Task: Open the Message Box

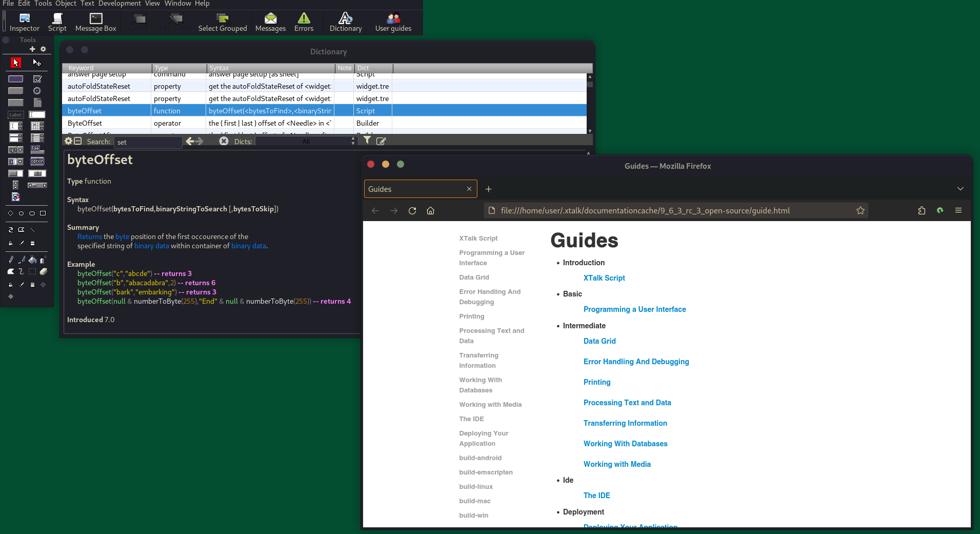Action: pyautogui.click(x=96, y=23)
